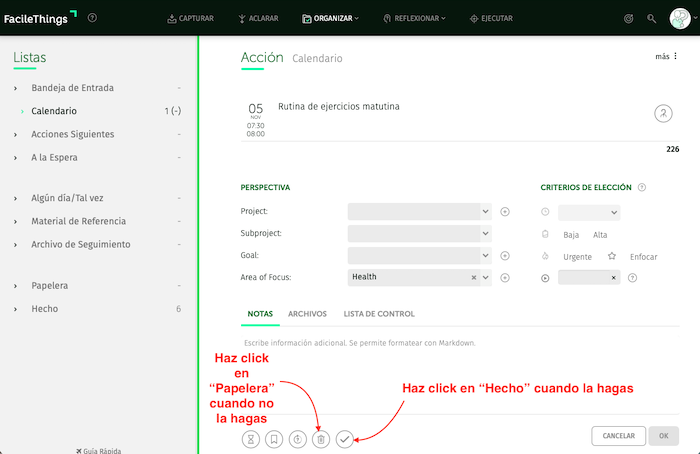700x454 pixels.
Task: Open the Hecho list
Action: point(45,308)
